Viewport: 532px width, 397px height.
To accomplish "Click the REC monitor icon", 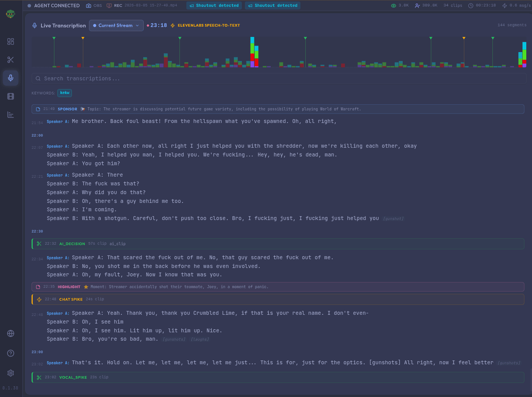I will tap(109, 6).
